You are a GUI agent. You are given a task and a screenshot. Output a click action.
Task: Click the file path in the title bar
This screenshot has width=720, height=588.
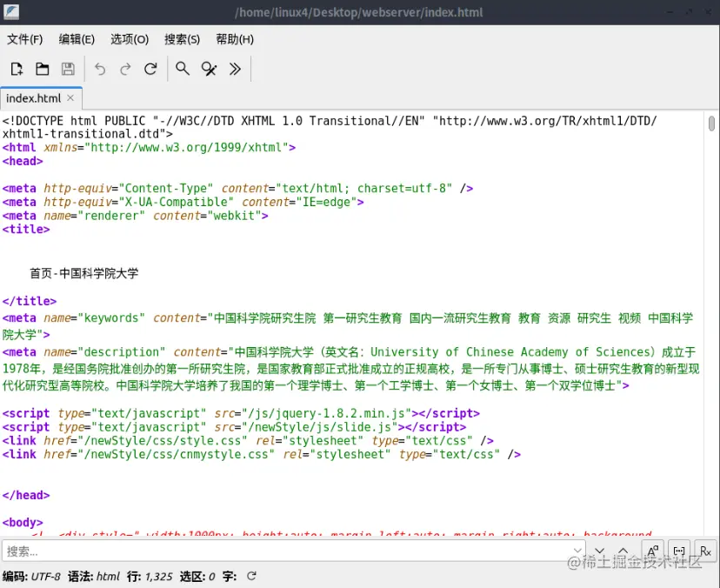click(358, 12)
